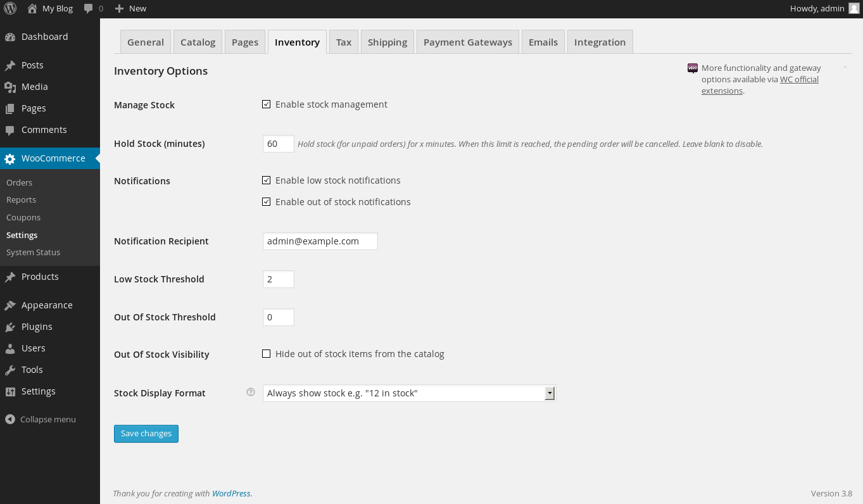Screen dimensions: 863x504
Task: Switch to the Payment Gateways tab
Action: (468, 42)
